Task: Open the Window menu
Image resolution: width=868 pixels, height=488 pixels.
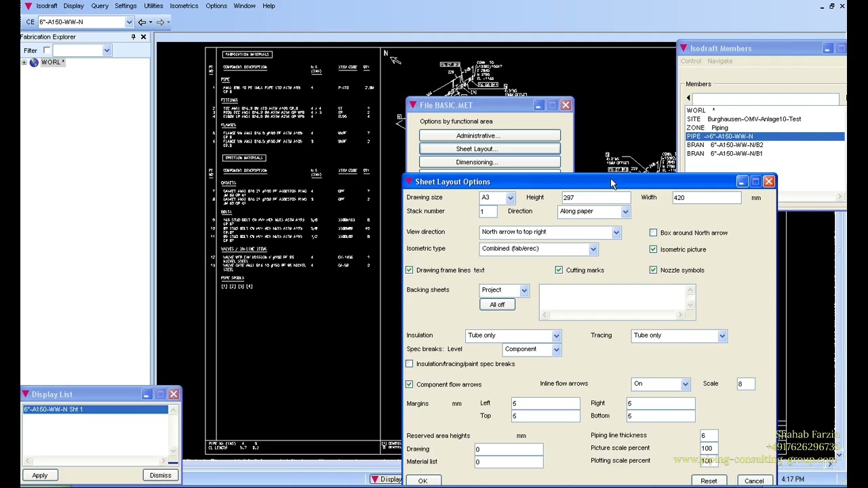Action: click(244, 6)
